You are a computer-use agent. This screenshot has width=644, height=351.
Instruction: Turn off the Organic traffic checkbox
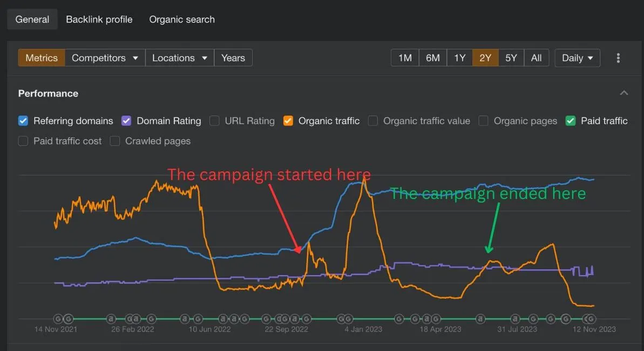coord(288,121)
